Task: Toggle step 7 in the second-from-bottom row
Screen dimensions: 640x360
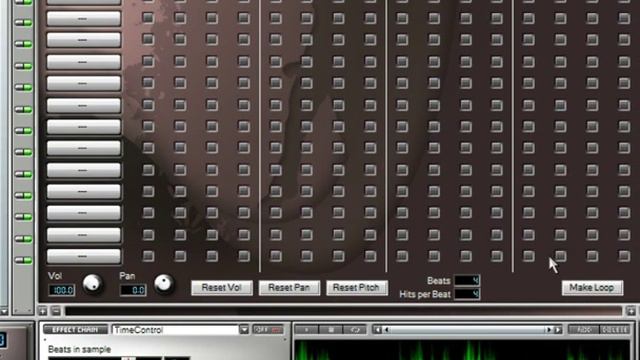Action: [x=338, y=234]
